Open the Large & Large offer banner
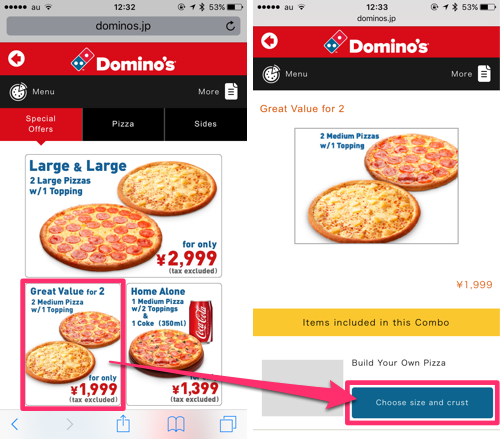 pyautogui.click(x=123, y=216)
